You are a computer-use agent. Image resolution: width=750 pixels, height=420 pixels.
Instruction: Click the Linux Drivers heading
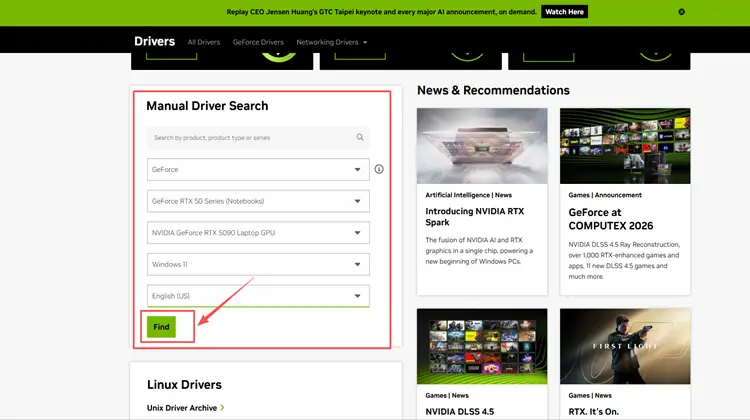pos(184,385)
